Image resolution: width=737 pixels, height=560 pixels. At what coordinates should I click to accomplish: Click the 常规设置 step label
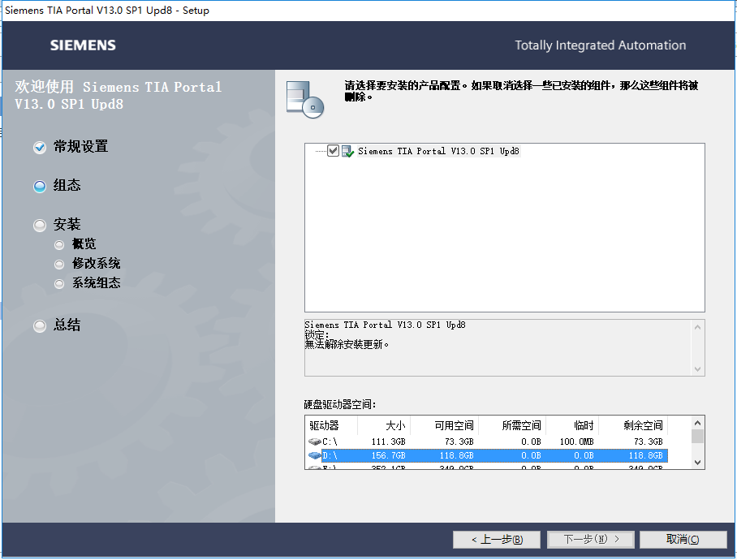coord(81,147)
